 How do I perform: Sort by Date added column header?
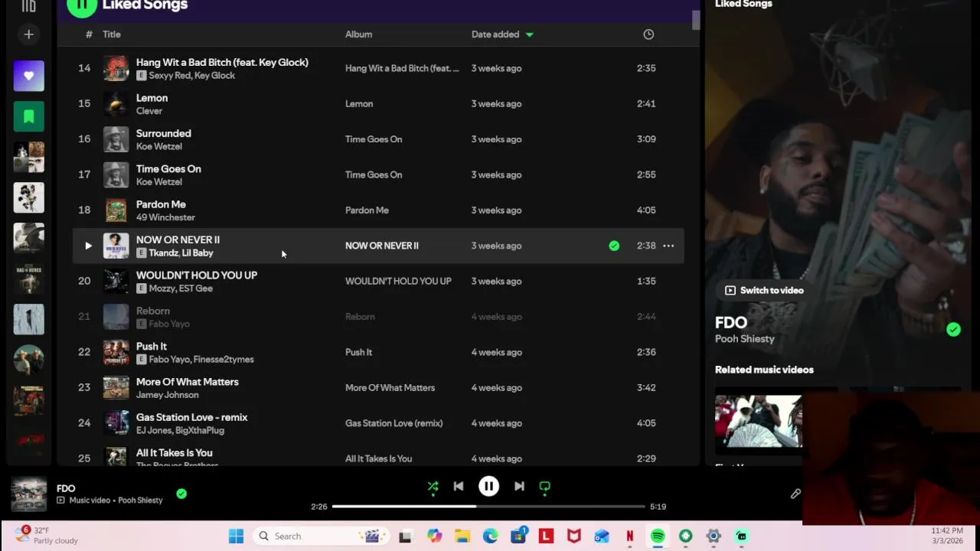tap(495, 34)
